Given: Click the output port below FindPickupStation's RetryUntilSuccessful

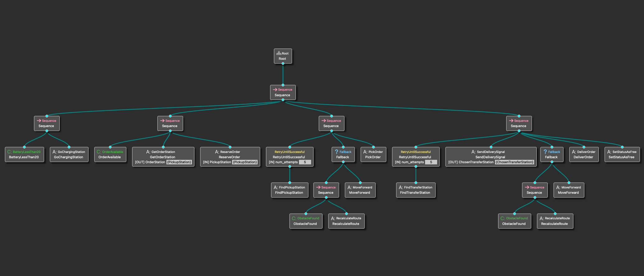Looking at the screenshot, I should click(290, 166).
